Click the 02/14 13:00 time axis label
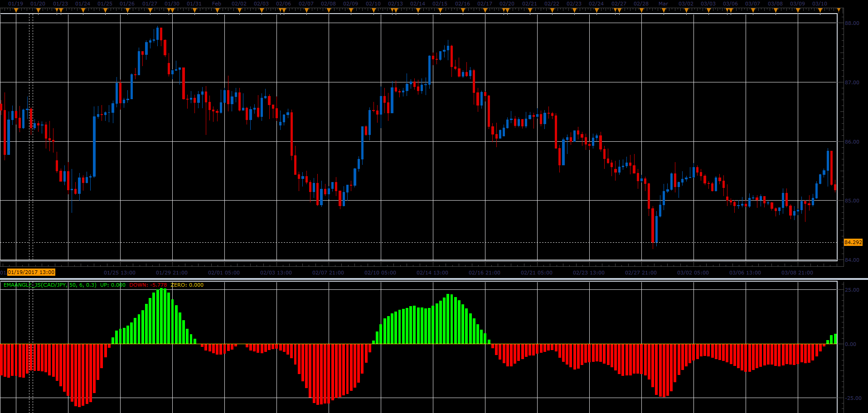Screen dimensions: 868x413 point(432,273)
